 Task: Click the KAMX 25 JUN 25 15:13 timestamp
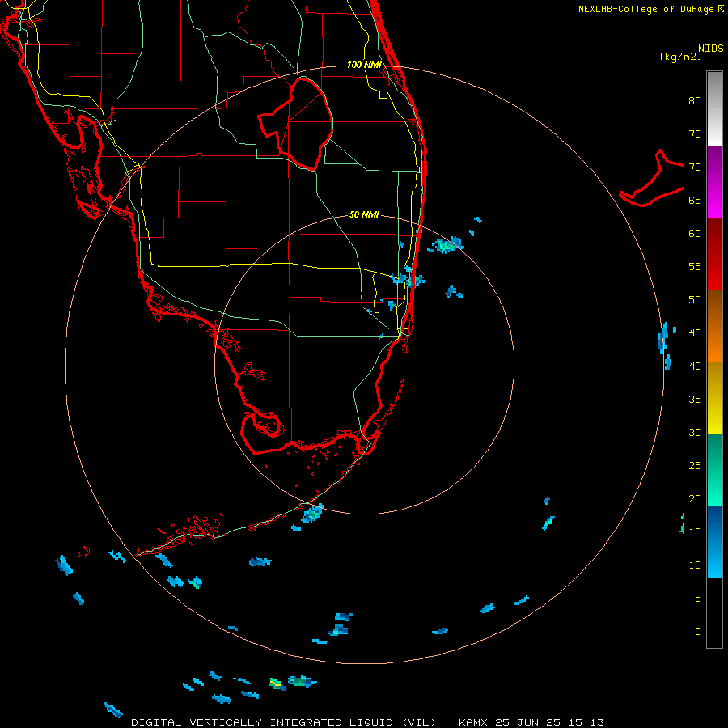pyautogui.click(x=531, y=722)
